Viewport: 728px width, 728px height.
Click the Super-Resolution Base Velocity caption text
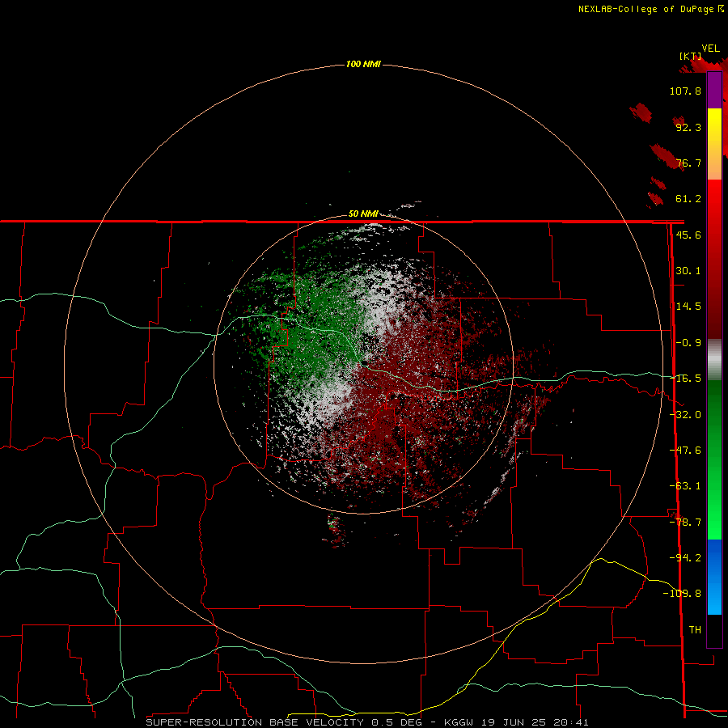coord(367,722)
